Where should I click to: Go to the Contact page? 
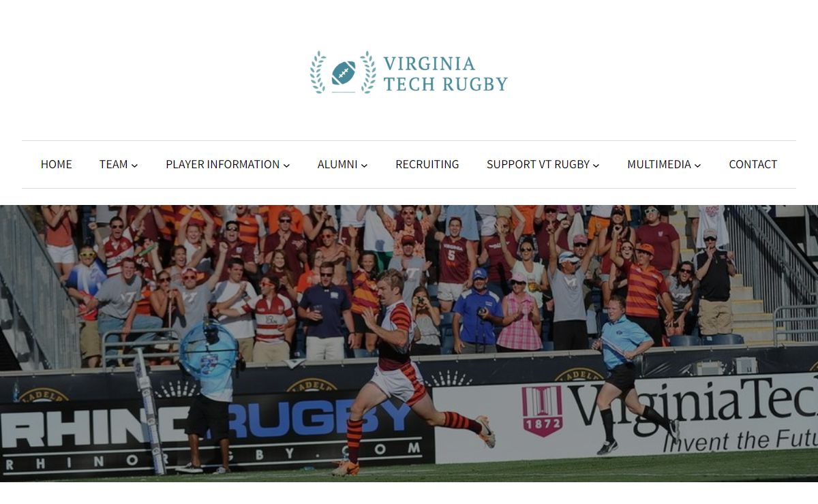point(753,164)
